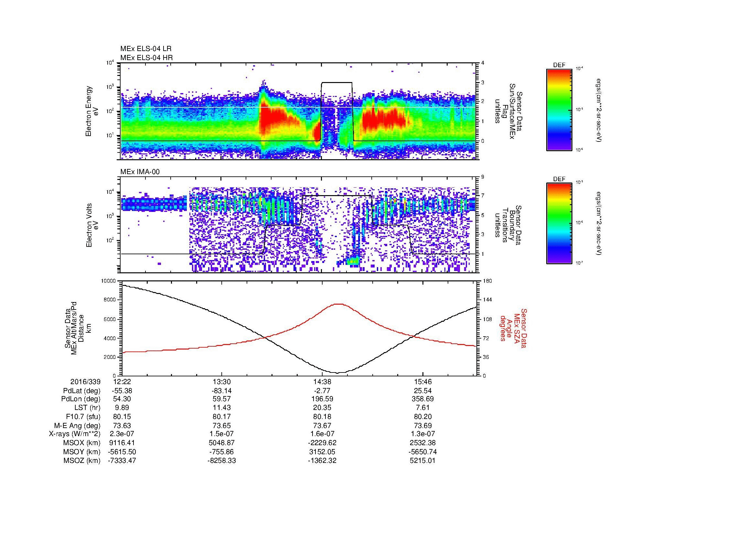Click the PdLat value '25.54'

423,391
